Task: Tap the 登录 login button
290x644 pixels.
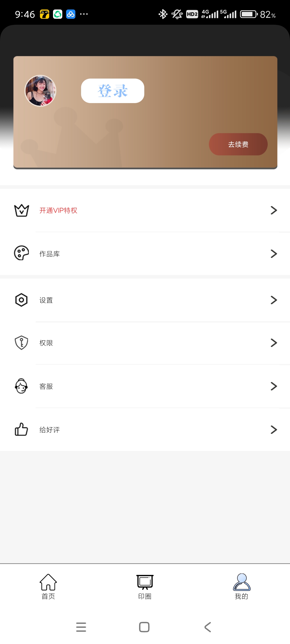Action: coord(113,91)
